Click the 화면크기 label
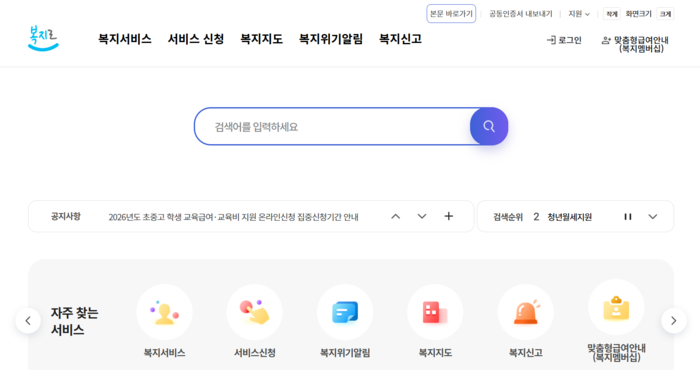This screenshot has height=370, width=700. pyautogui.click(x=638, y=14)
